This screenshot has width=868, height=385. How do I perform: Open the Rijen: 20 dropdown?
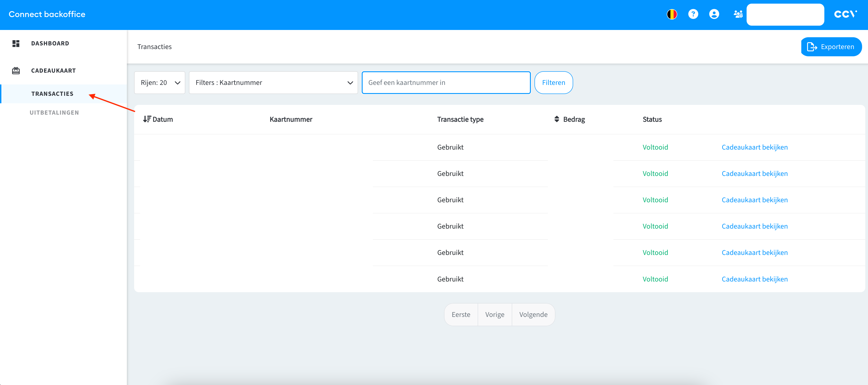pyautogui.click(x=160, y=83)
